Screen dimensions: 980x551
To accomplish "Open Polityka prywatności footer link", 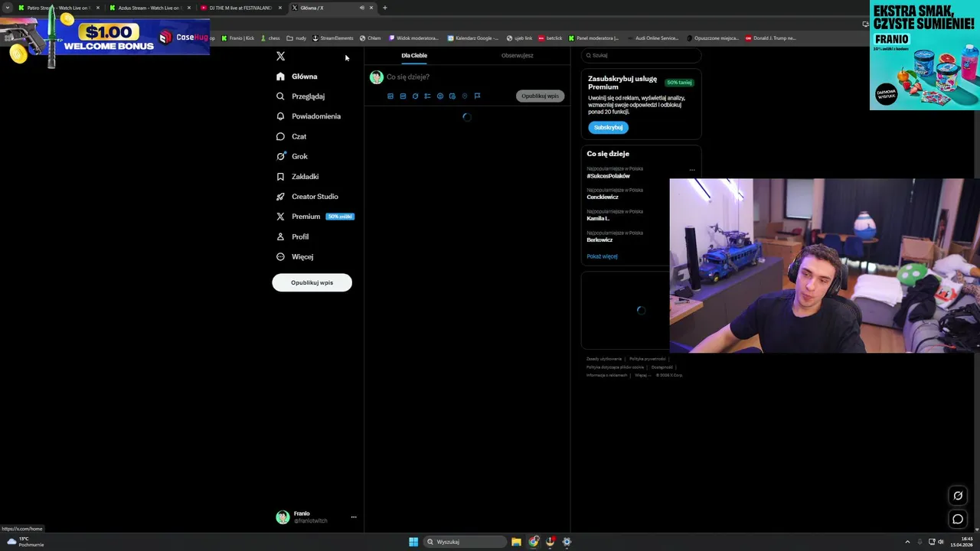I will click(648, 359).
